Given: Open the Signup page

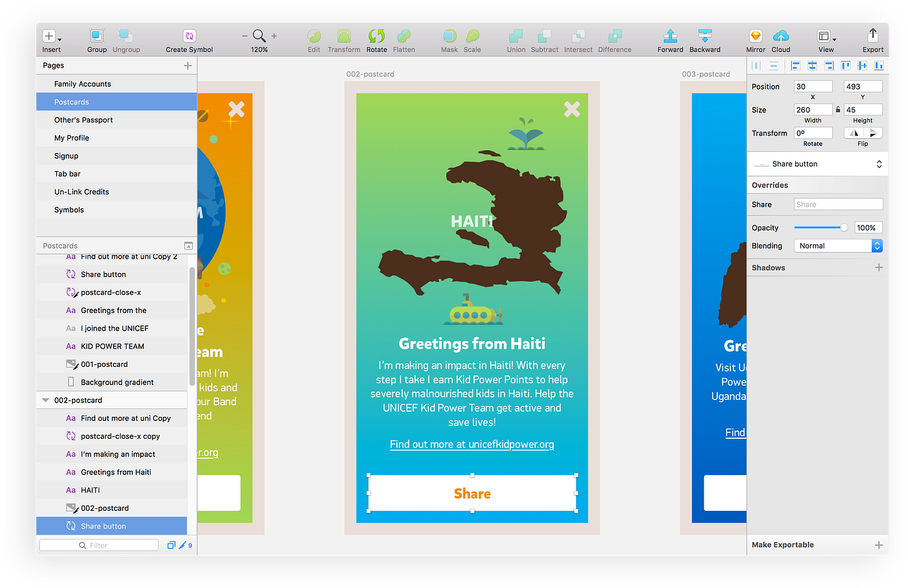Looking at the screenshot, I should point(116,156).
